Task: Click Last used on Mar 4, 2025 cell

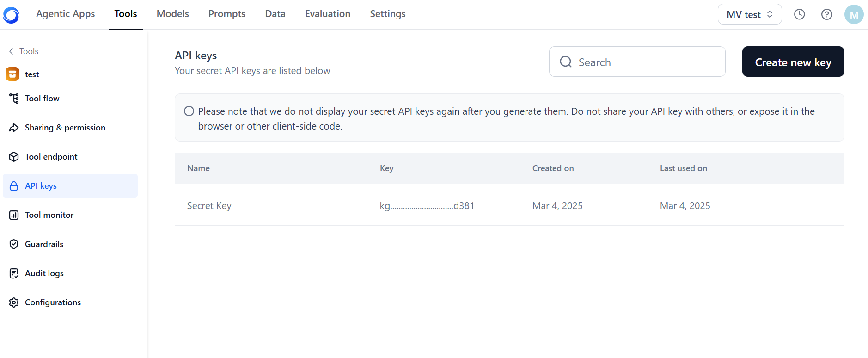Action: click(x=685, y=206)
